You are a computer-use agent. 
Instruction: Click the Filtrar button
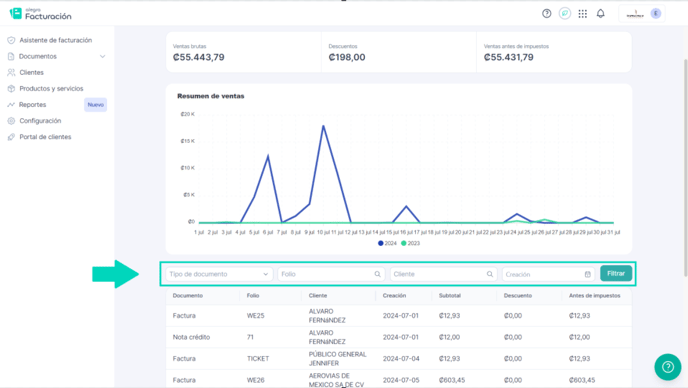pyautogui.click(x=616, y=273)
